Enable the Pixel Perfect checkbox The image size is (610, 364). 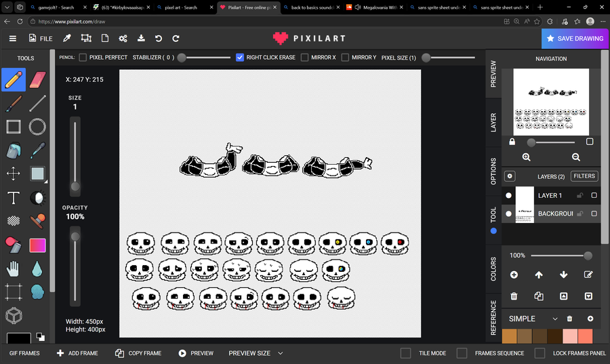coord(83,58)
